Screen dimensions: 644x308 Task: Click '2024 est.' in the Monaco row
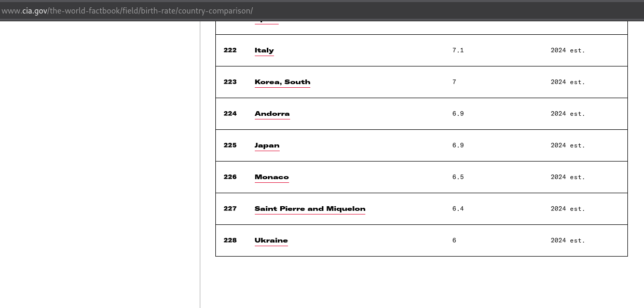coord(568,177)
